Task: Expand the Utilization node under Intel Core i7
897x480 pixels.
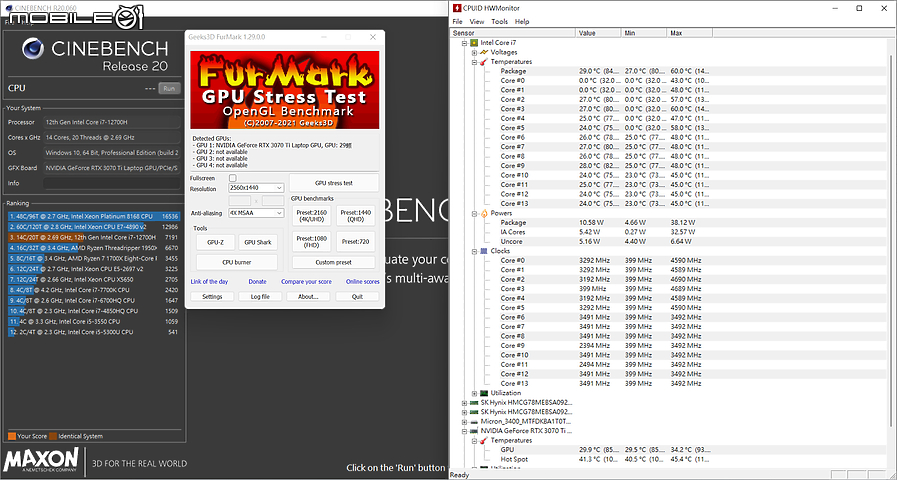Action: click(474, 393)
